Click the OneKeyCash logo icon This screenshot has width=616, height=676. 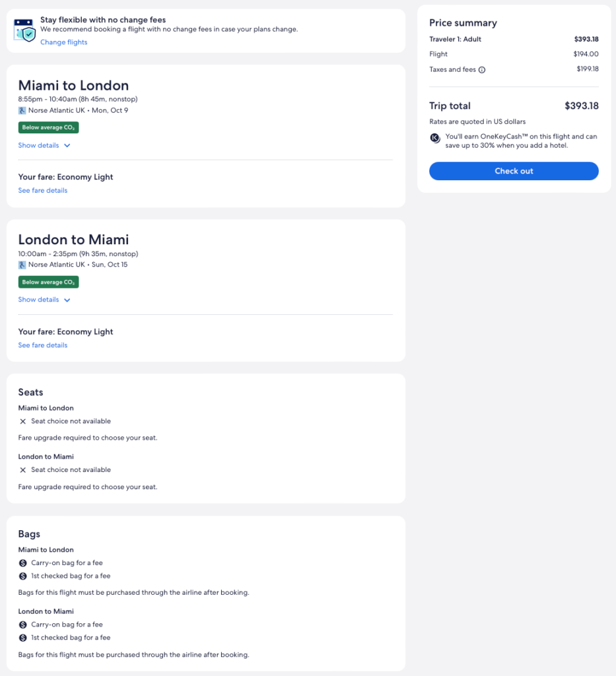[x=435, y=138]
